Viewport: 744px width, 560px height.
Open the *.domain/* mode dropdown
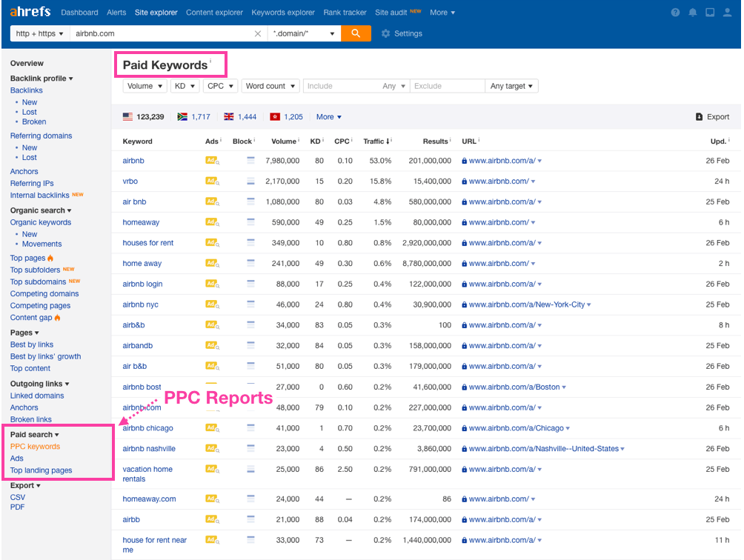(304, 33)
